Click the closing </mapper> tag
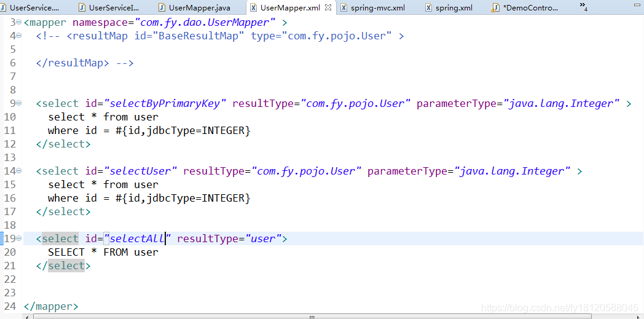This screenshot has width=644, height=319. 51,306
